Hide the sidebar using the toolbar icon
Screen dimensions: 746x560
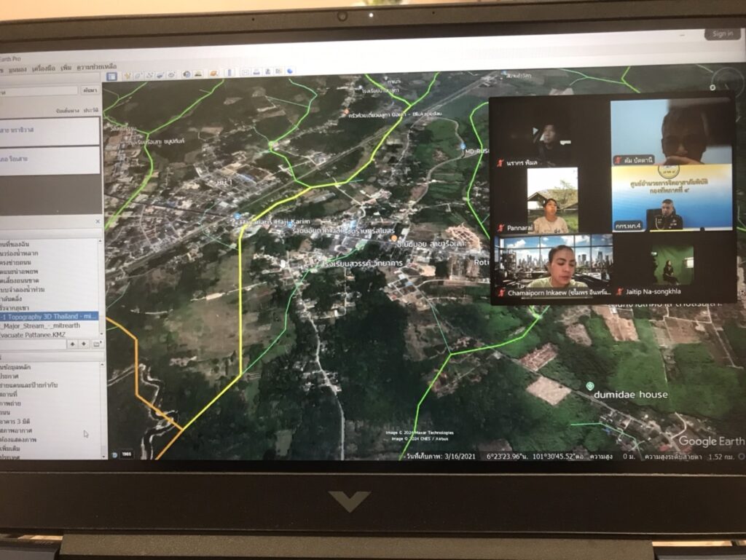coord(111,76)
